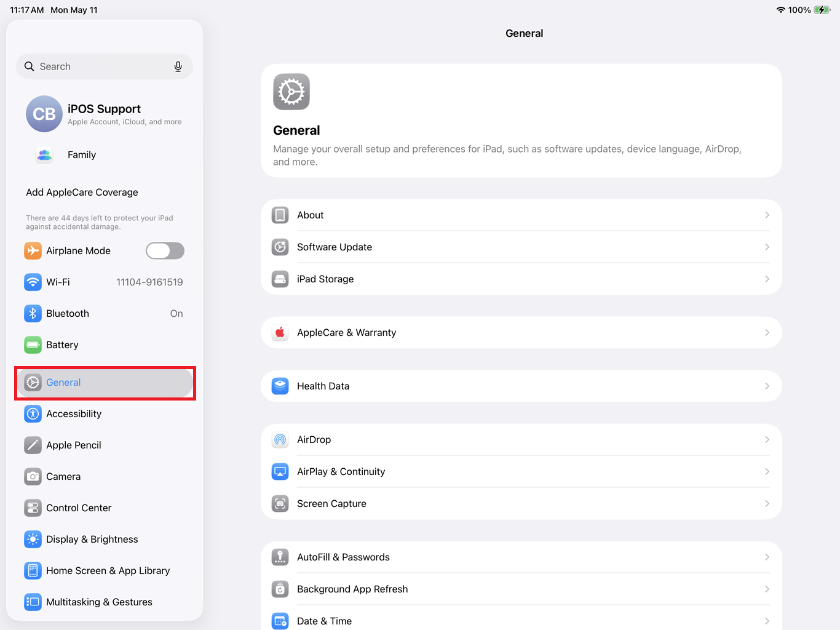Tap the Background App Refresh icon
The width and height of the screenshot is (840, 630).
coord(280,589)
